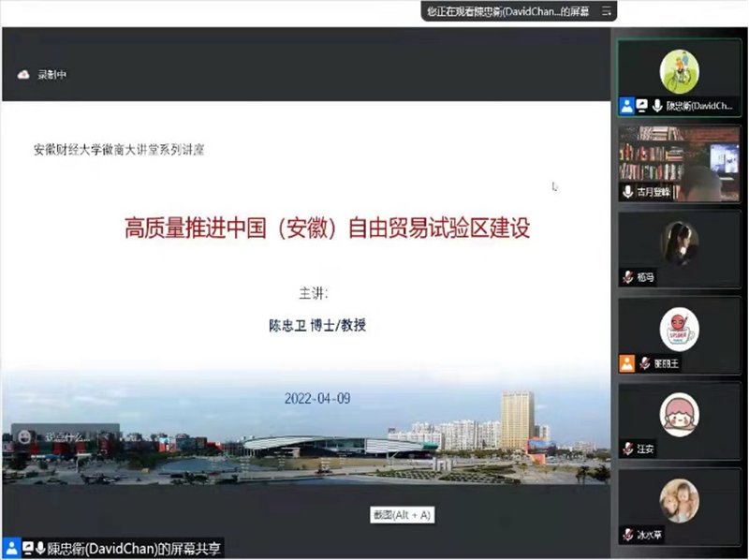Click the microphone icon on 陳忠衡's tile

(657, 106)
